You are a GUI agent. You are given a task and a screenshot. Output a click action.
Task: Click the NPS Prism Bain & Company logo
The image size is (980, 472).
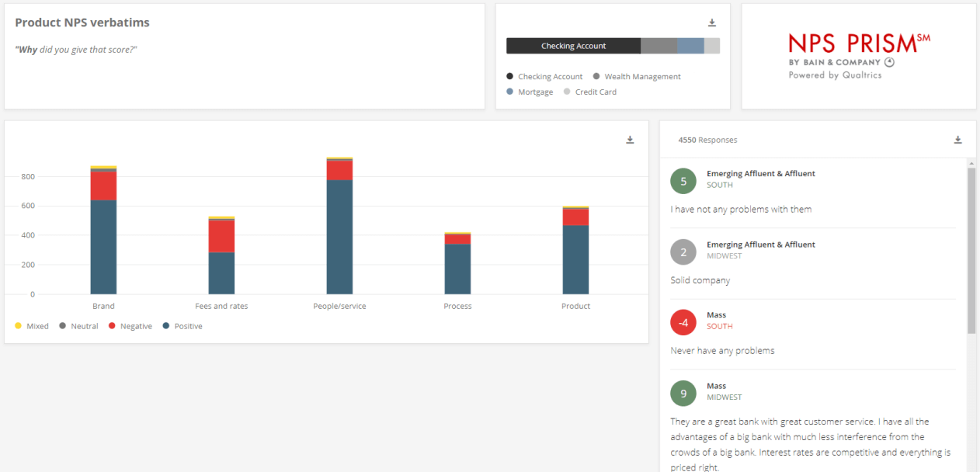click(859, 56)
